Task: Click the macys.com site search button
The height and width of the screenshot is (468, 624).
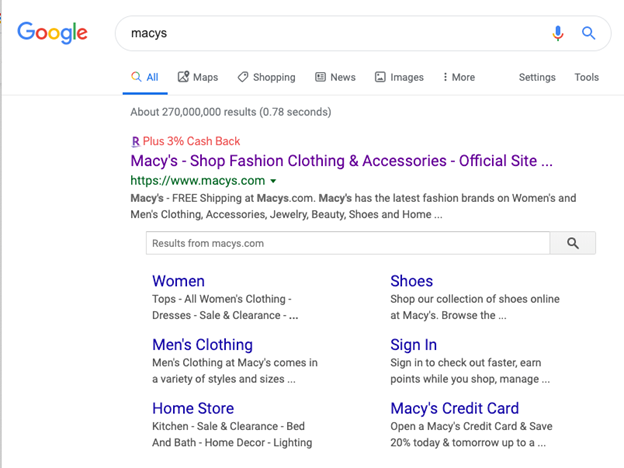Action: [573, 243]
